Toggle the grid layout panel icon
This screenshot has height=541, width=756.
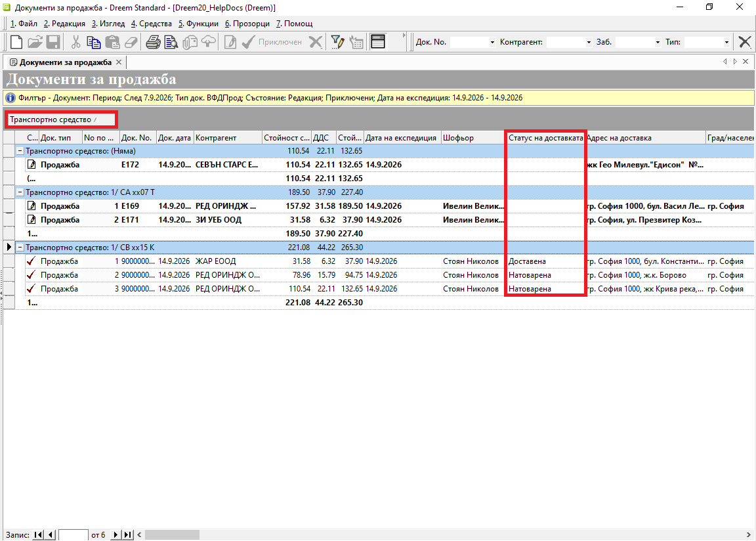tap(378, 42)
